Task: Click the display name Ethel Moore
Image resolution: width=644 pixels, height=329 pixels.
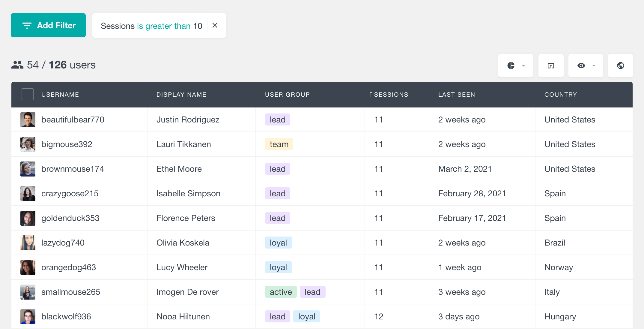Action: point(179,169)
